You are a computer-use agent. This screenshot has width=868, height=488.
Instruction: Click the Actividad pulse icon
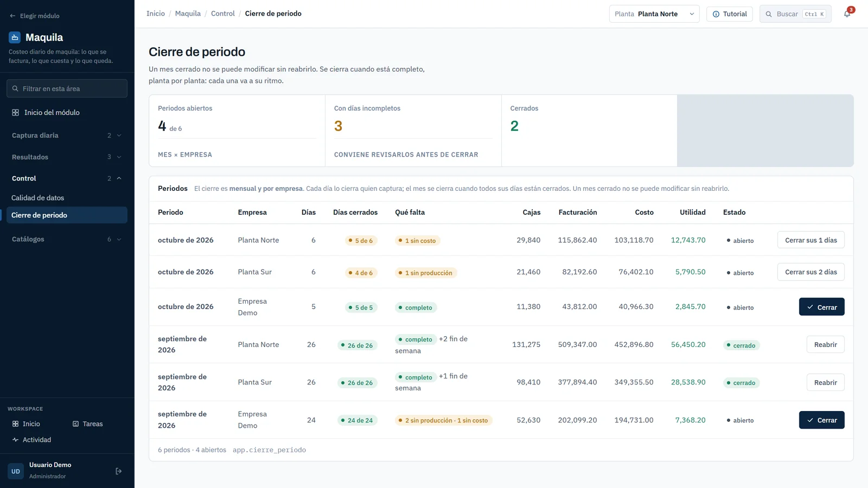tap(15, 440)
